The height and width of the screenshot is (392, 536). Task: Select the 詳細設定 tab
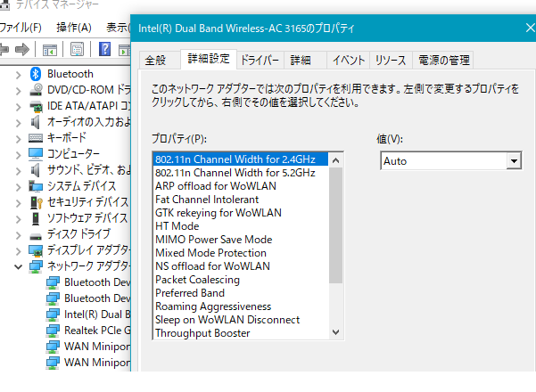click(209, 59)
